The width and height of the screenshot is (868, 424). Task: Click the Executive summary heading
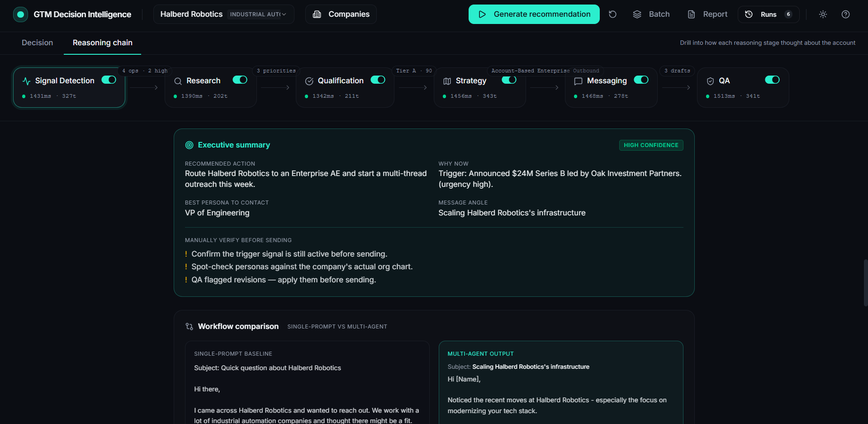click(234, 145)
